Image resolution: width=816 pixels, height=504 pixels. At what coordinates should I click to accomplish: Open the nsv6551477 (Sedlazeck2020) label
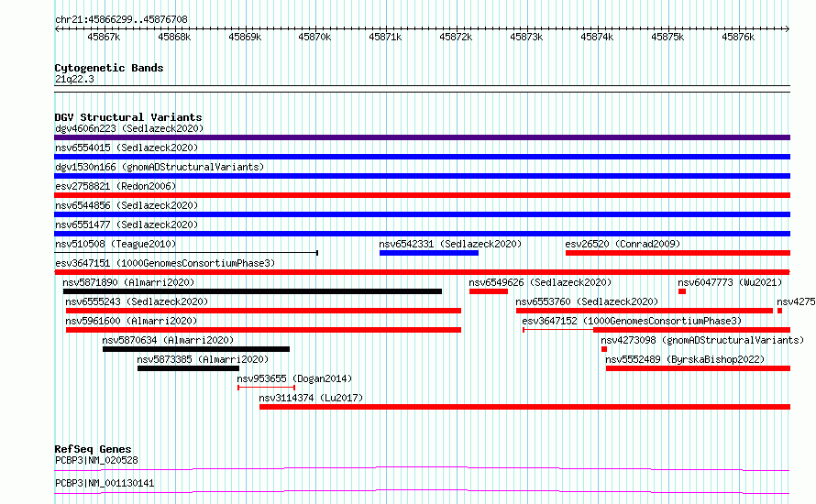point(127,225)
